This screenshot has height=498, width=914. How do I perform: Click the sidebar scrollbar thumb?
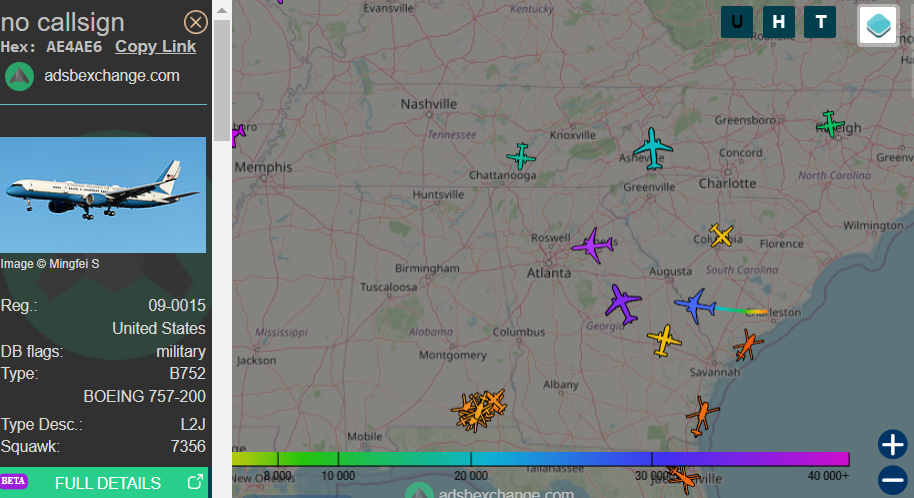[x=222, y=80]
